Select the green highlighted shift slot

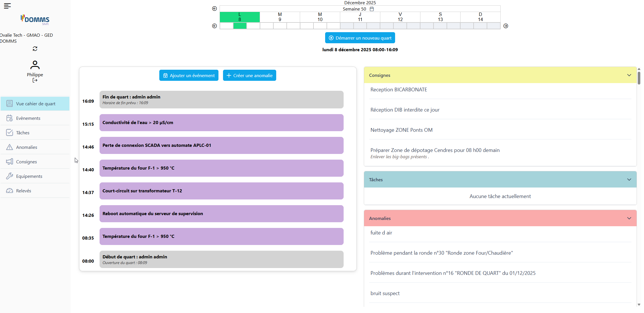click(x=240, y=26)
